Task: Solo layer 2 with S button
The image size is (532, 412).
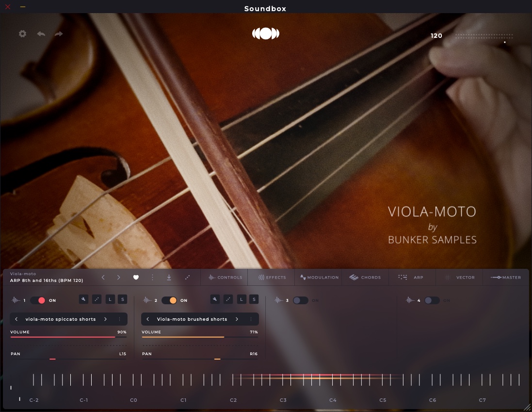Action: (254, 299)
